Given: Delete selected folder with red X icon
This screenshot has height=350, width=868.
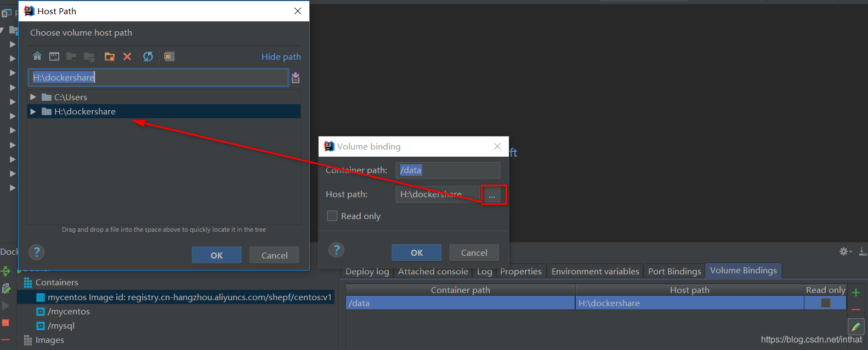Looking at the screenshot, I should pos(127,56).
